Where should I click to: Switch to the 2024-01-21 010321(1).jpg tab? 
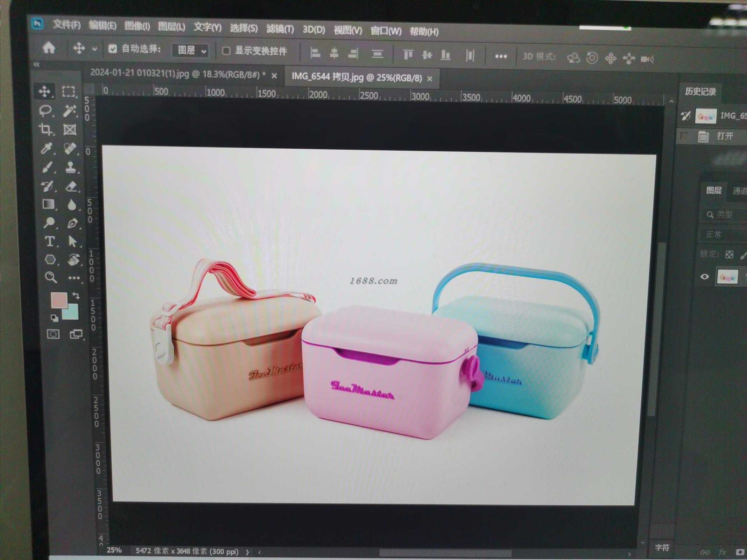177,74
